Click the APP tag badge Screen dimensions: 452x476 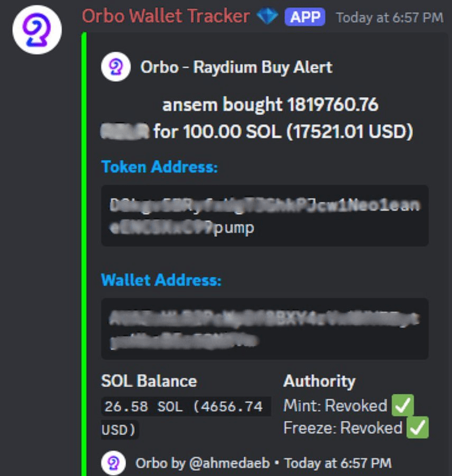point(305,17)
